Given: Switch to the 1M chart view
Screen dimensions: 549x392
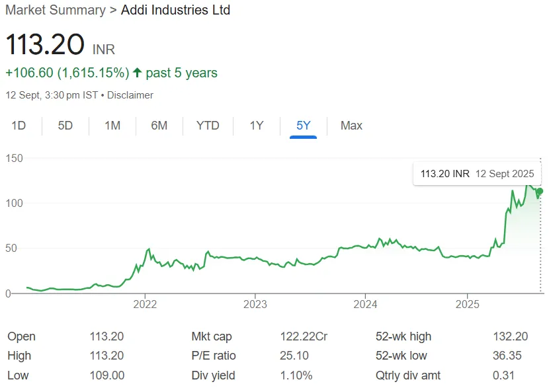Looking at the screenshot, I should pos(112,126).
